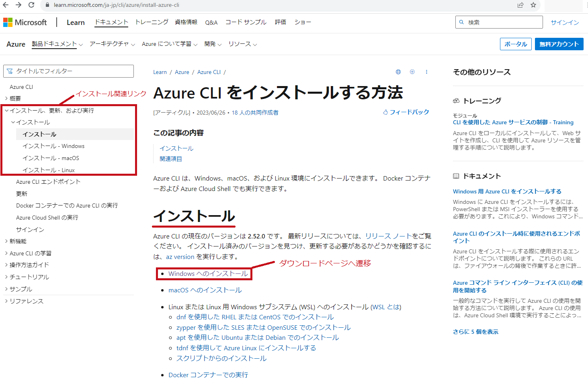The image size is (588, 380).
Task: Select インストール - macOS in the sidebar
Action: (51, 158)
